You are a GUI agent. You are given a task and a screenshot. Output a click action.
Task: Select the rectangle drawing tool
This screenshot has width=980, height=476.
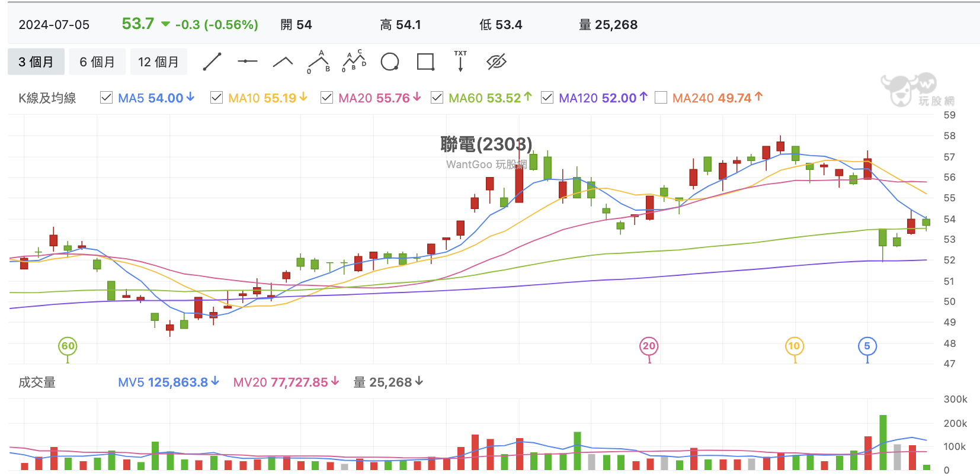point(425,62)
